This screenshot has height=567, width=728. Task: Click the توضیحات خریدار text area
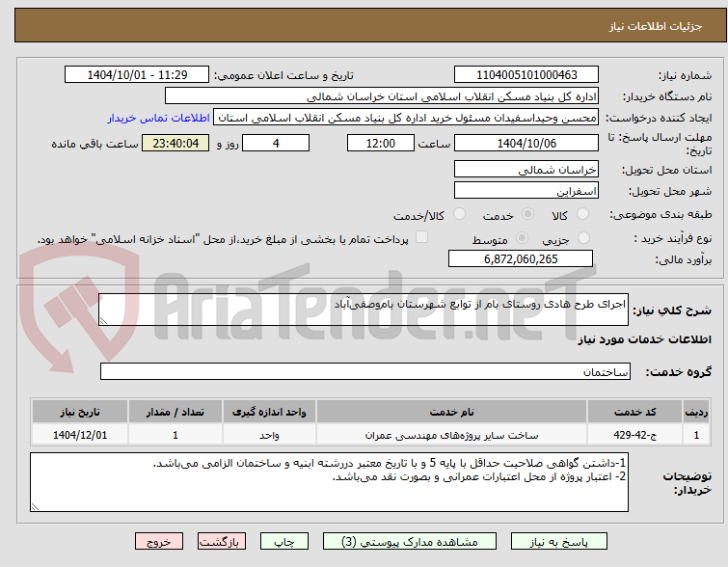coord(329,482)
